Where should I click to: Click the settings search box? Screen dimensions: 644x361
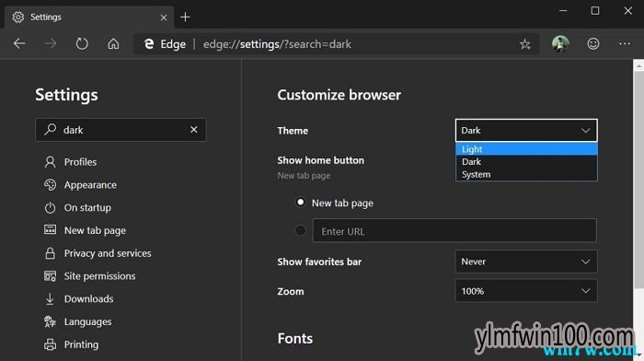(121, 130)
